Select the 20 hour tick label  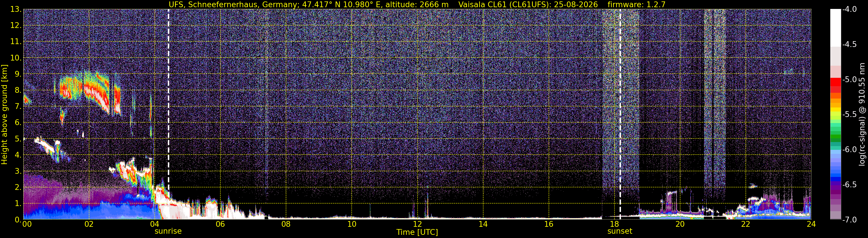(680, 224)
